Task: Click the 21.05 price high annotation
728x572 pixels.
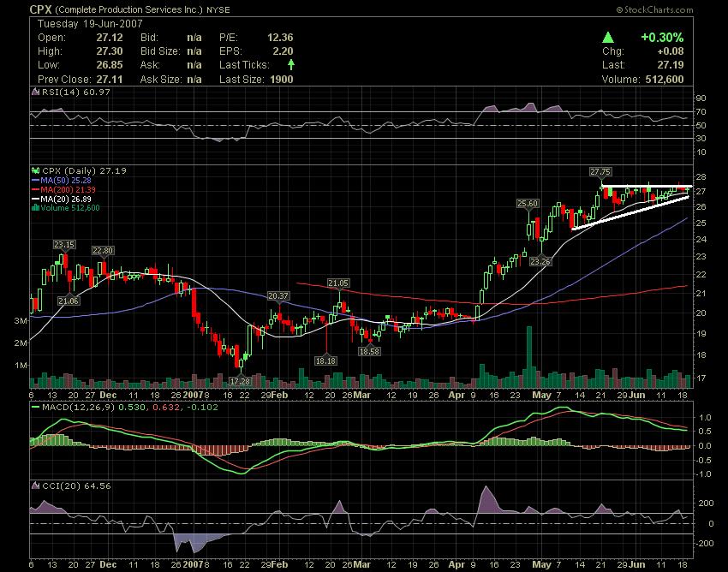Action: tap(338, 283)
